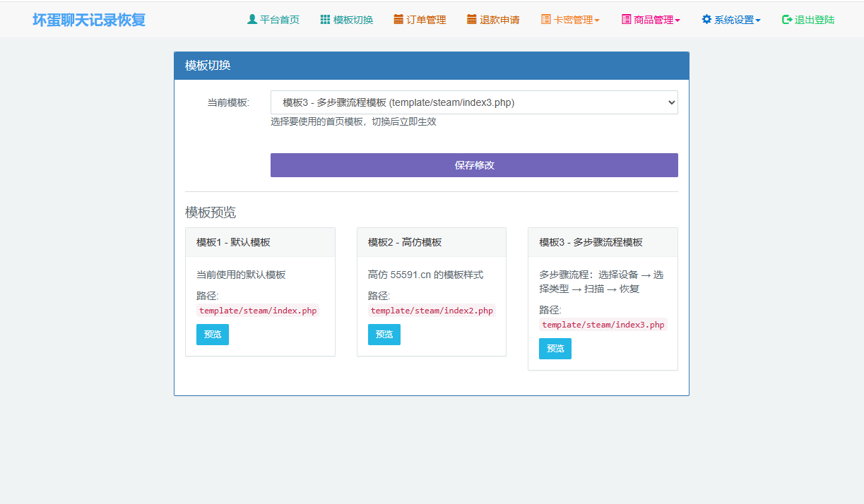Open 订单管理 from the navigation bar
The height and width of the screenshot is (504, 864).
[x=426, y=20]
